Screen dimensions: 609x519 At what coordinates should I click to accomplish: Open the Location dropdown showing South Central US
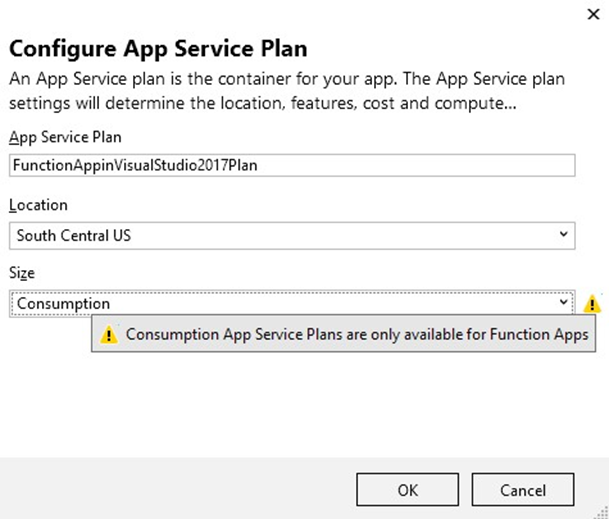[x=292, y=235]
